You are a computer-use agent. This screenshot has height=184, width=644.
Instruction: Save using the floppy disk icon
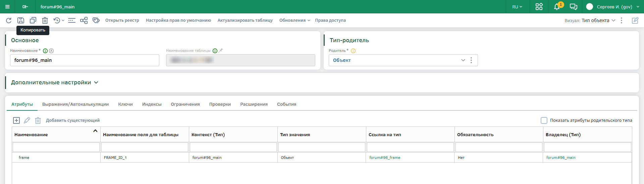(21, 20)
